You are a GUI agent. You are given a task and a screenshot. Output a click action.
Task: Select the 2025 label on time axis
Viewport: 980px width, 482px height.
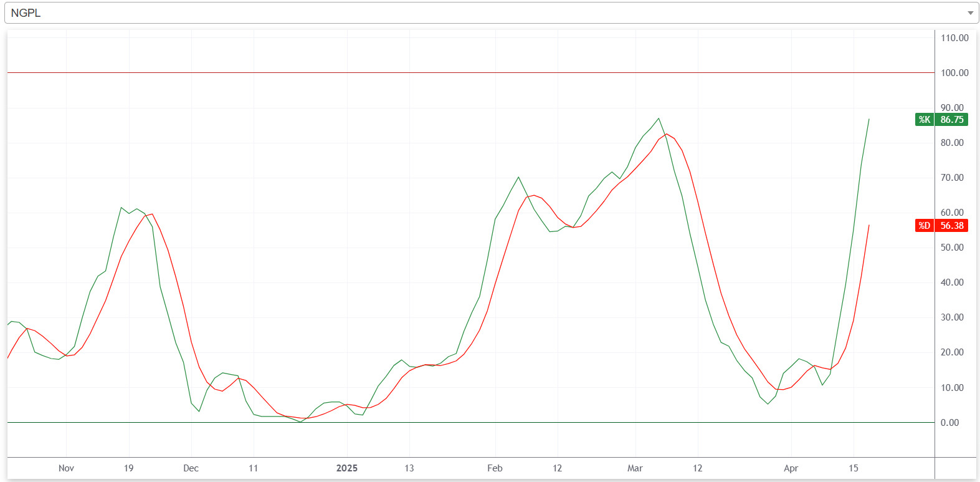click(347, 468)
